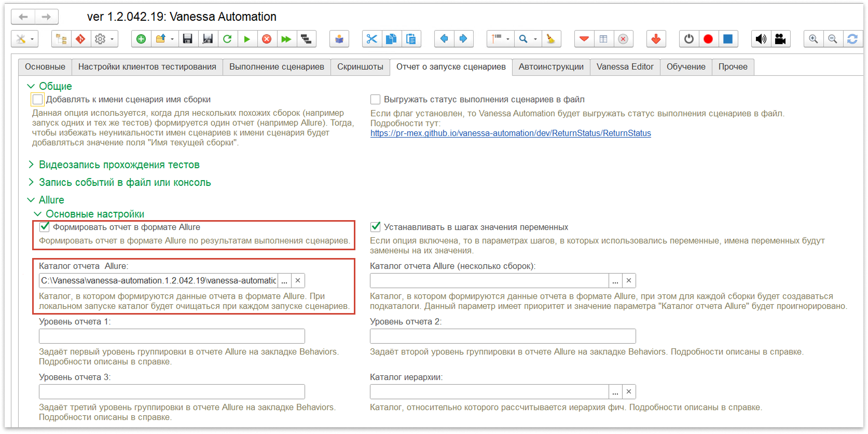Toggle 'Выгружать статус выполнения сценариев в файл'
This screenshot has width=868, height=434.
(x=376, y=99)
